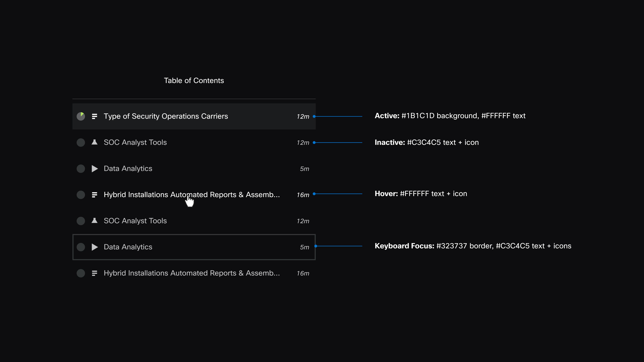
Task: Open SOC Analyst Tools listed just before the bordered row
Action: click(x=135, y=221)
